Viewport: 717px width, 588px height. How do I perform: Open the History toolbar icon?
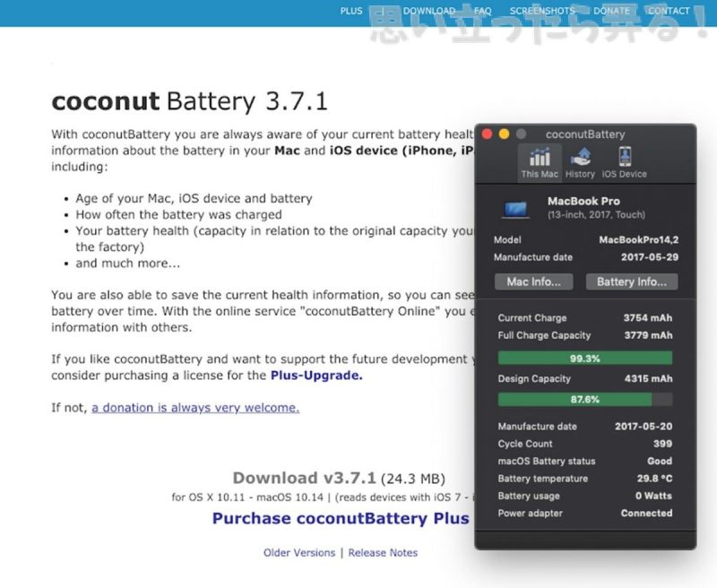pos(580,163)
